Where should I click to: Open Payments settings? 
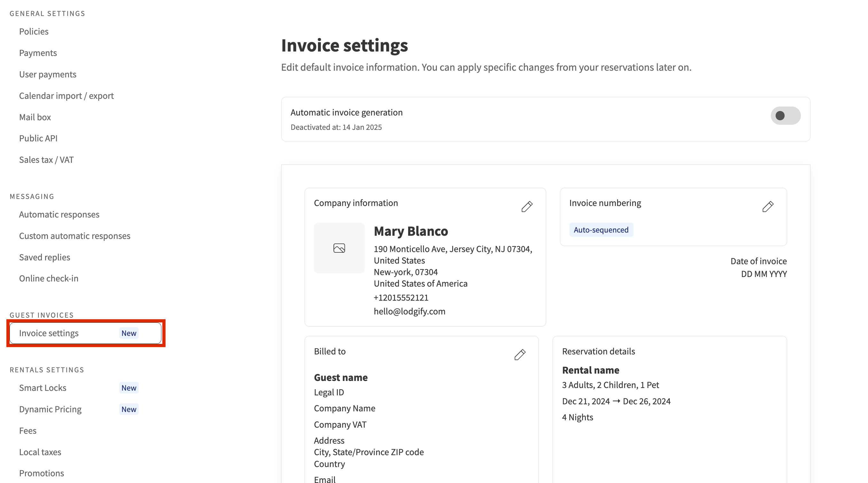38,53
